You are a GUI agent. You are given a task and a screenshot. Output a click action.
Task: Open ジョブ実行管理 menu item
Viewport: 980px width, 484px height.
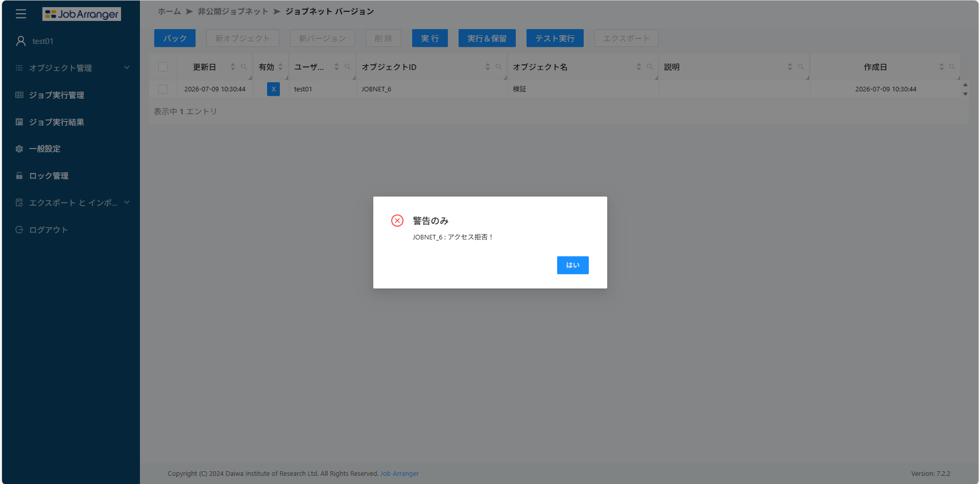pyautogui.click(x=71, y=95)
